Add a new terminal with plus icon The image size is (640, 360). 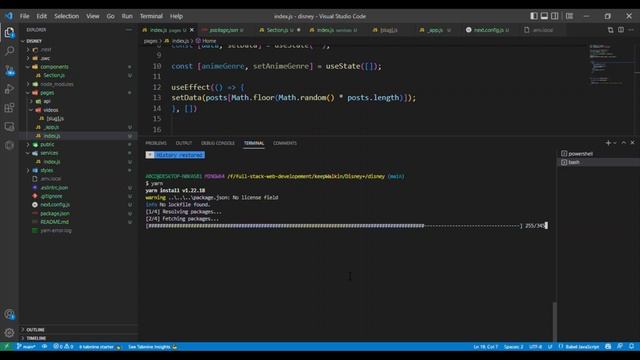pyautogui.click(x=608, y=143)
